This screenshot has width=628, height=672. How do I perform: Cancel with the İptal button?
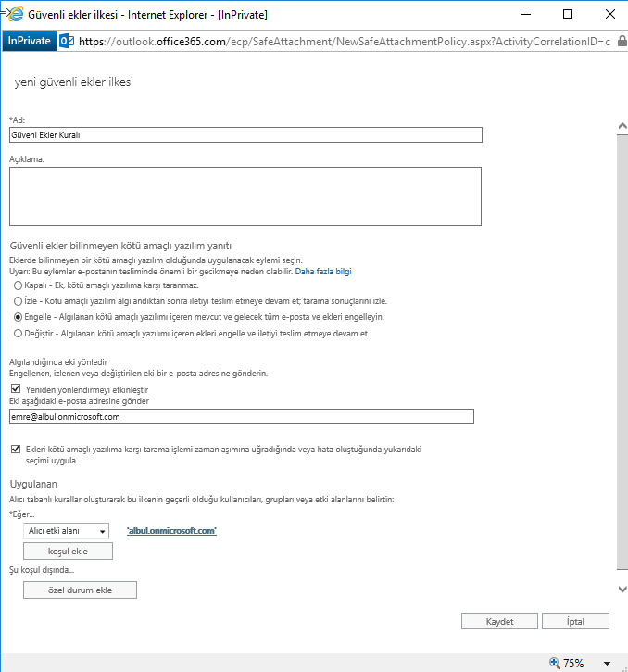pos(575,621)
